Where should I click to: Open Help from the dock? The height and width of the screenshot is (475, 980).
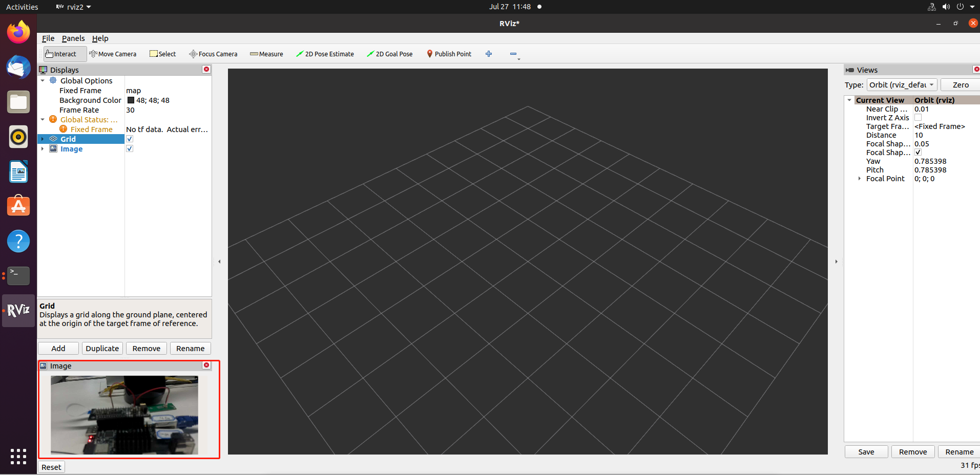18,241
